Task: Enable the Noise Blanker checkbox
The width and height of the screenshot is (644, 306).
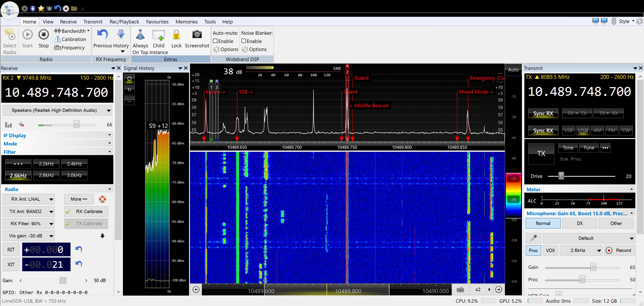Action: click(244, 41)
